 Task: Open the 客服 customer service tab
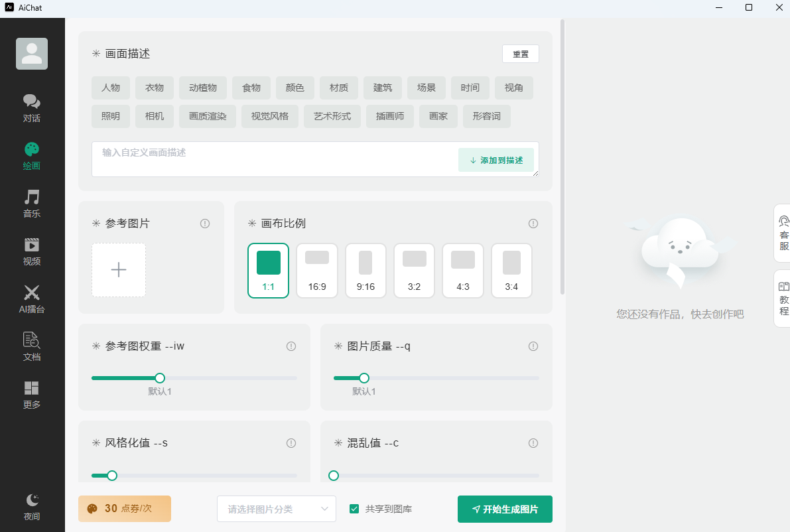coord(783,233)
